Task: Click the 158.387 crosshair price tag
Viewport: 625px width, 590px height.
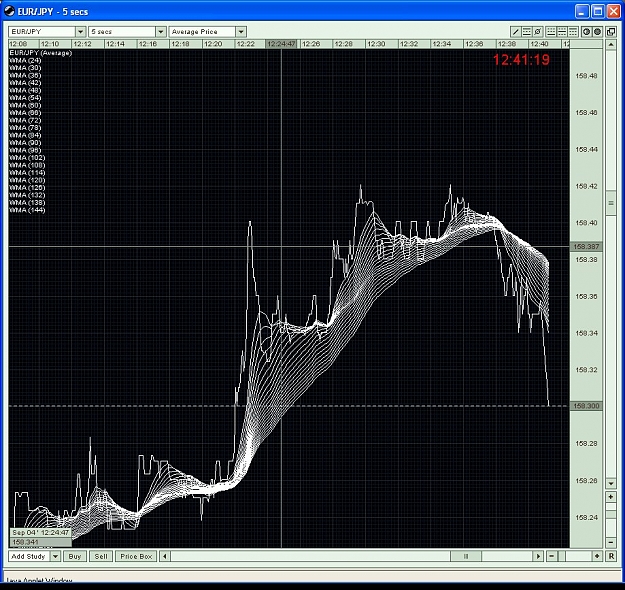Action: pos(586,247)
